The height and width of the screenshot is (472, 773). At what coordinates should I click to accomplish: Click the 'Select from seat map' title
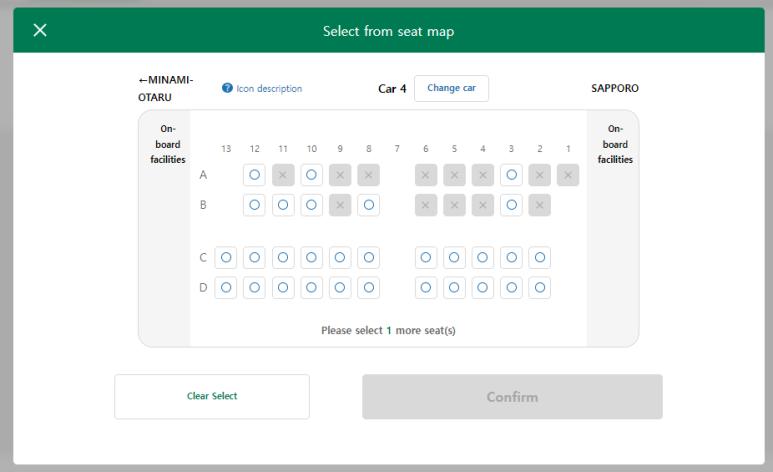388,31
